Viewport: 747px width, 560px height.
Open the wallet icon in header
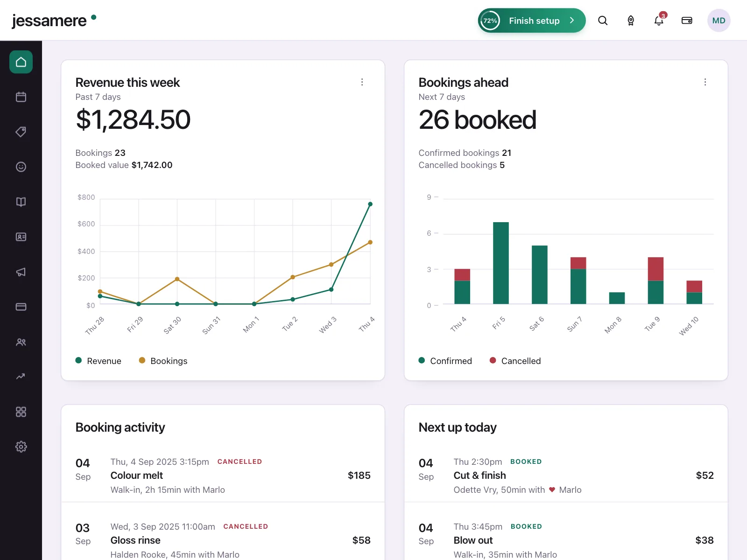click(x=687, y=21)
